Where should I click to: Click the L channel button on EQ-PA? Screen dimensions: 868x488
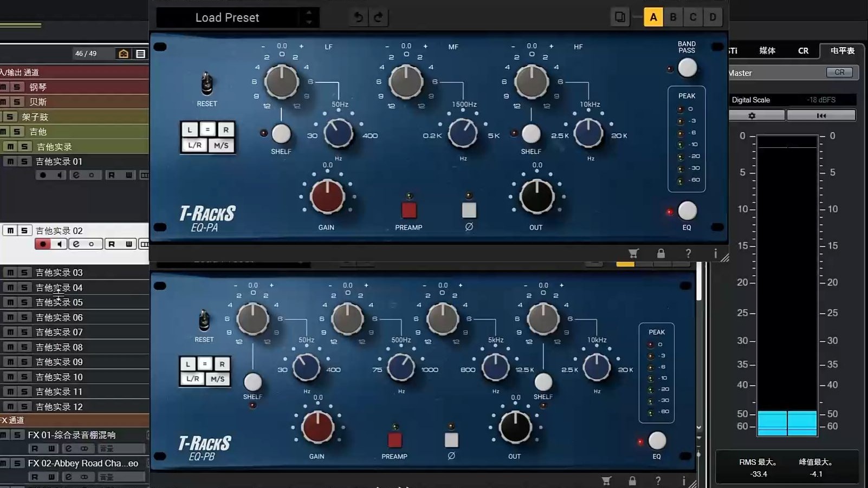[189, 129]
